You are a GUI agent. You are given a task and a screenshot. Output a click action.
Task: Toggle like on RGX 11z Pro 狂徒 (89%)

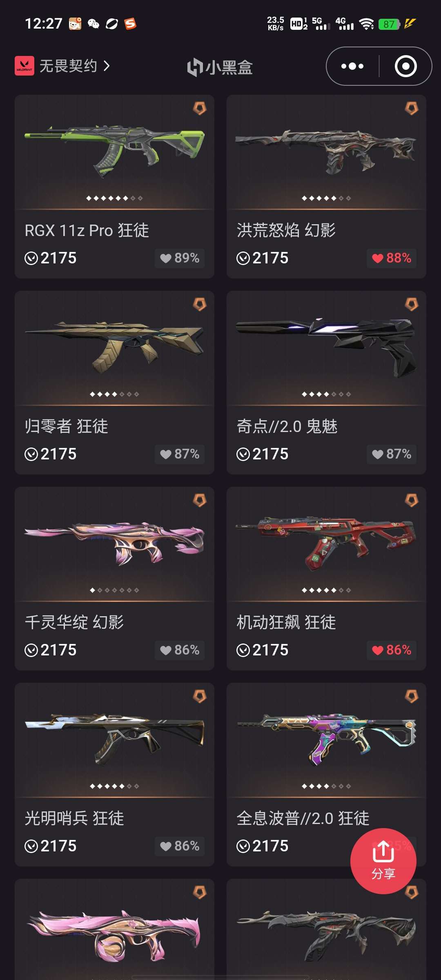(x=180, y=258)
